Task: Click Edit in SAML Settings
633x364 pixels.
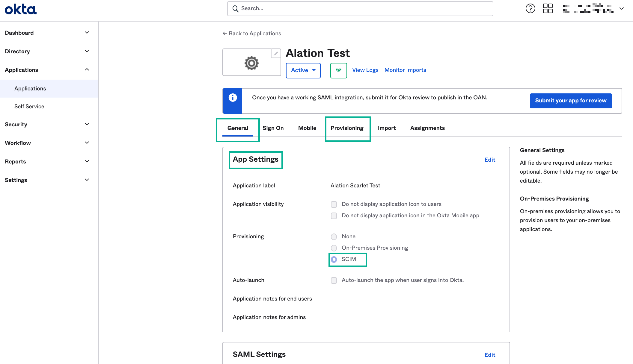Action: tap(490, 355)
